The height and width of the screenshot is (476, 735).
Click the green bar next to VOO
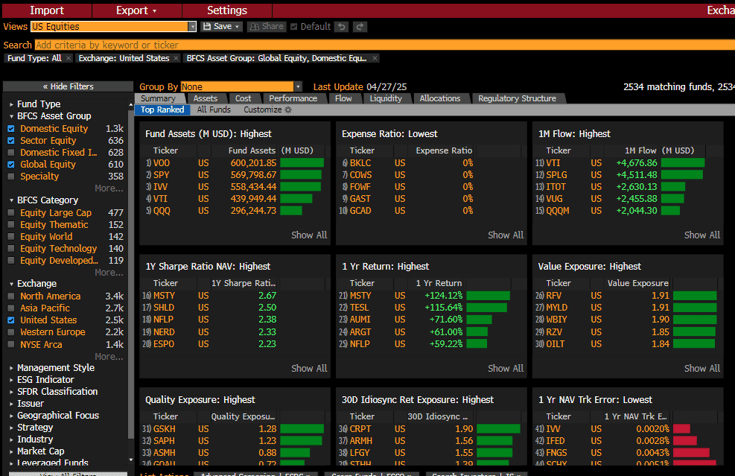[301, 163]
